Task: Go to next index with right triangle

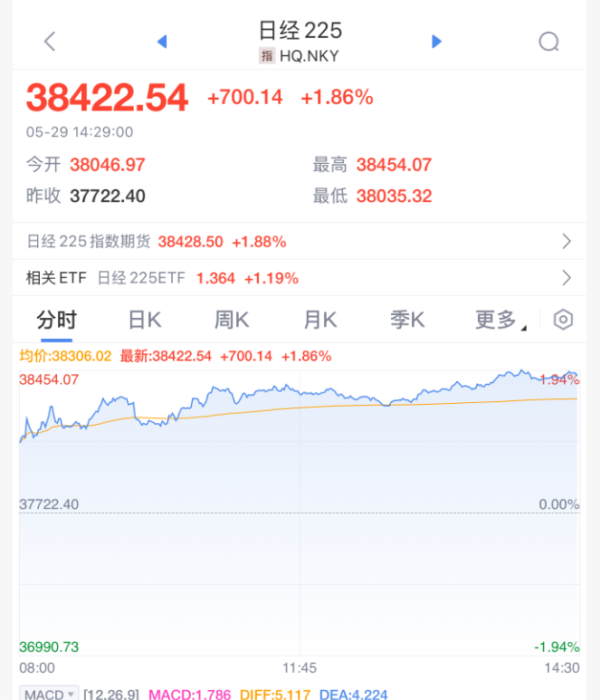Action: coord(436,41)
